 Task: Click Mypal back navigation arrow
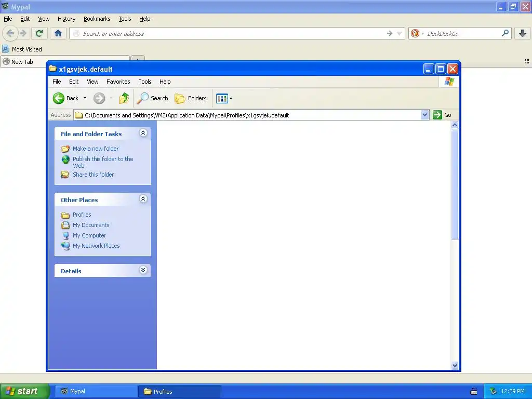coord(10,33)
